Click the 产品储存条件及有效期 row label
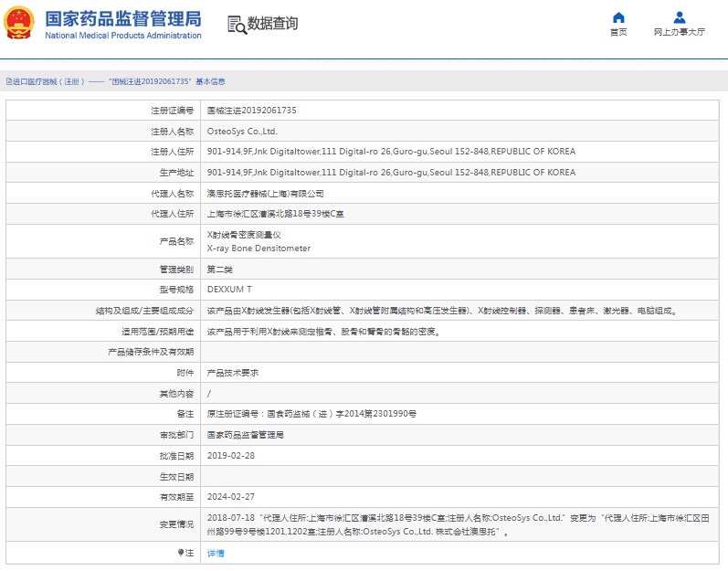The image size is (728, 571). pyautogui.click(x=151, y=352)
